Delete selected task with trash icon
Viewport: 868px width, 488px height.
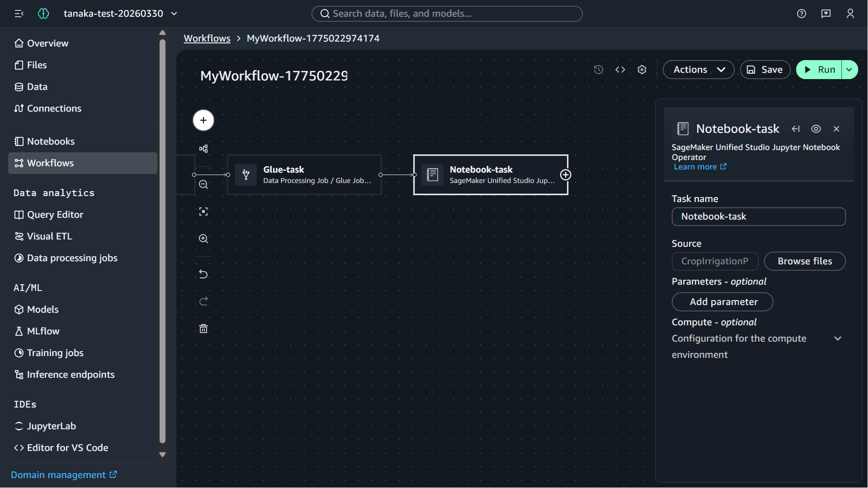pos(203,328)
